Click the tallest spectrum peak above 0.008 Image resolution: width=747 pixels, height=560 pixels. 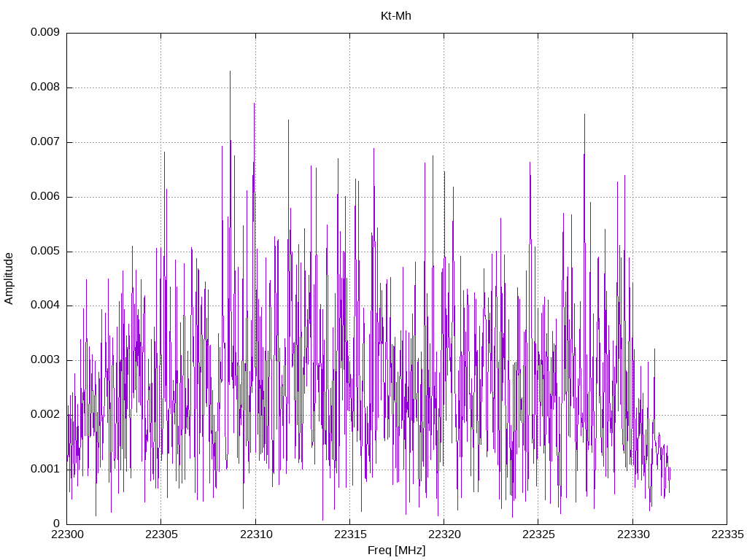tap(230, 72)
